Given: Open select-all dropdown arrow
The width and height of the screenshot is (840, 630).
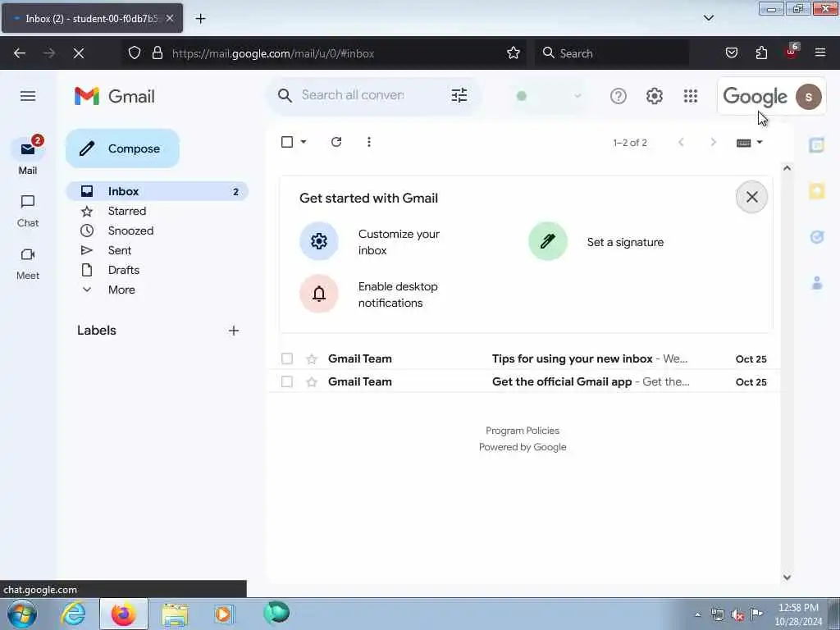Looking at the screenshot, I should [x=304, y=142].
